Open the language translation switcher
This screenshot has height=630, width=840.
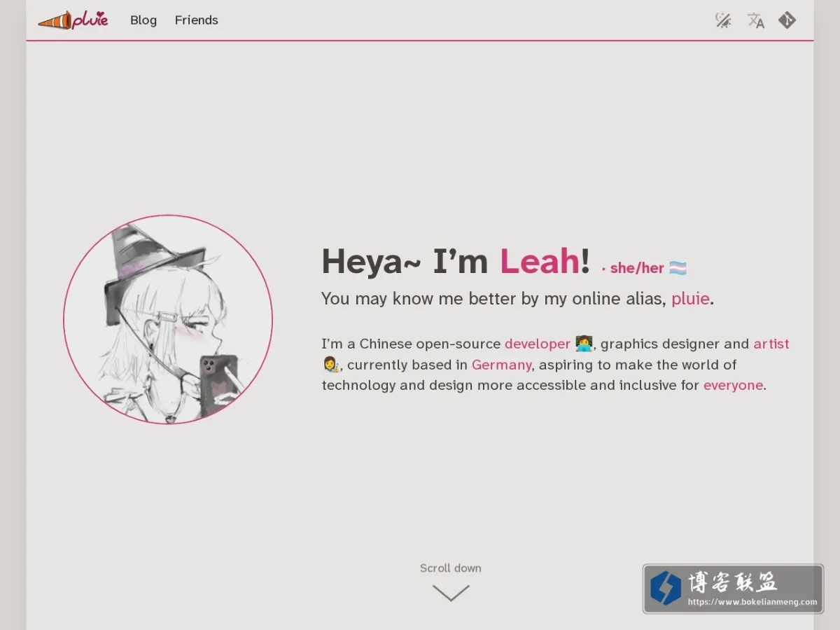click(x=755, y=20)
